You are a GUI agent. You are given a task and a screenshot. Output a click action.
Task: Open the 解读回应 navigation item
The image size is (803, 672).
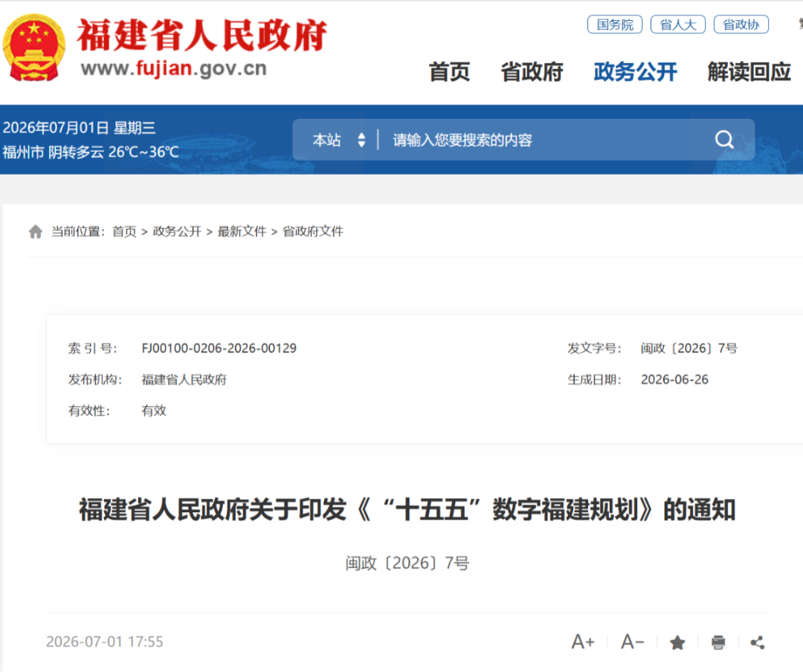pos(749,71)
